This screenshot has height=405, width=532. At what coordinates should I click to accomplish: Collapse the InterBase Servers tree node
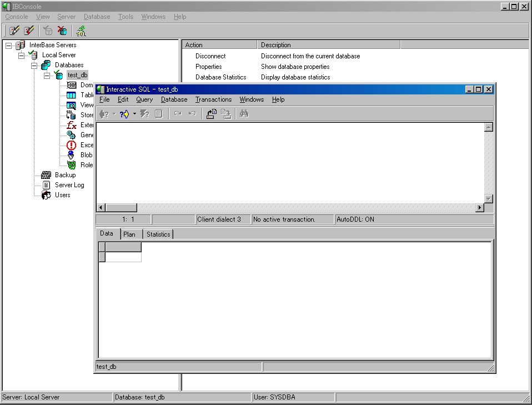(x=8, y=45)
